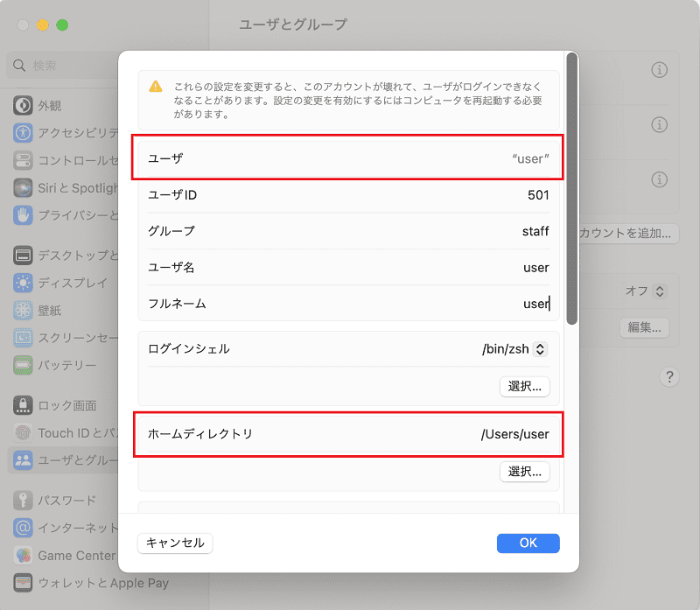Open the 外観 (Appearance) sidebar icon

[x=23, y=105]
